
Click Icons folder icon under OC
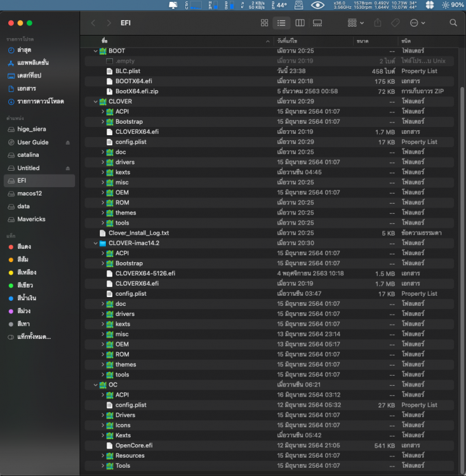[110, 425]
